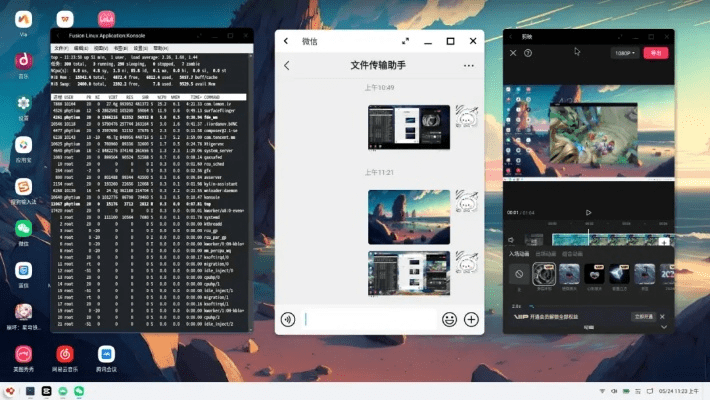Open the emoji picker in WeChat
The width and height of the screenshot is (710, 400).
click(x=450, y=320)
